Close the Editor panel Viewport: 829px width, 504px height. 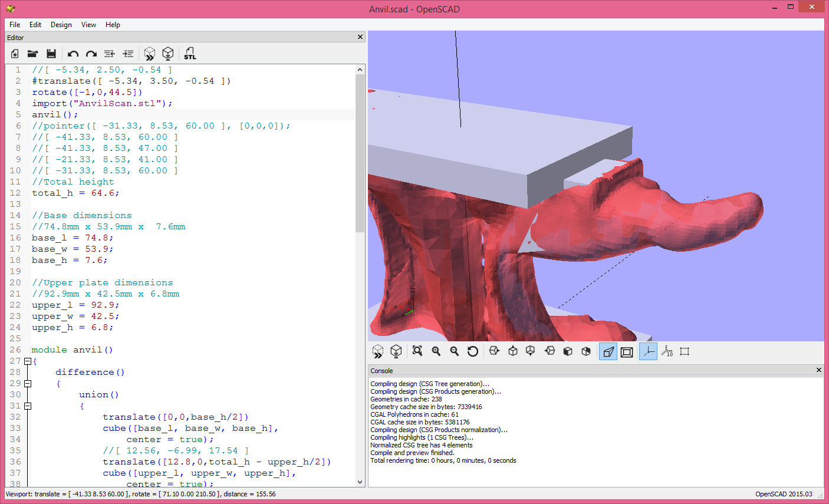point(360,37)
